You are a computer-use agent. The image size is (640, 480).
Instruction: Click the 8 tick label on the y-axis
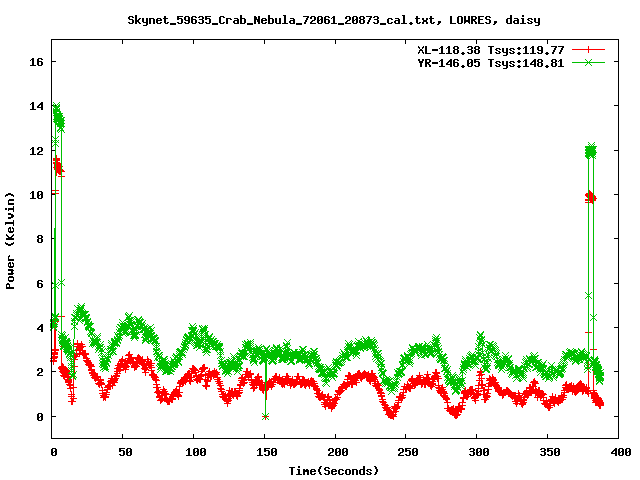pos(40,239)
